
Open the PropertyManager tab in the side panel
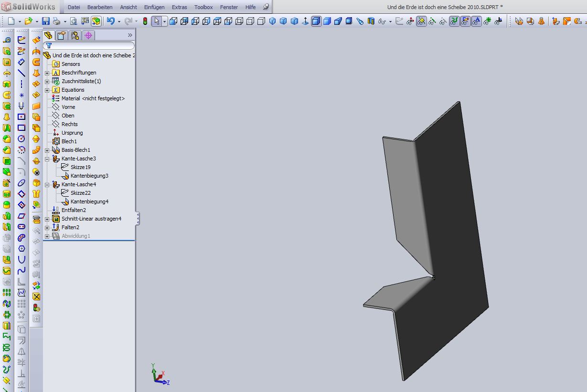click(x=62, y=35)
